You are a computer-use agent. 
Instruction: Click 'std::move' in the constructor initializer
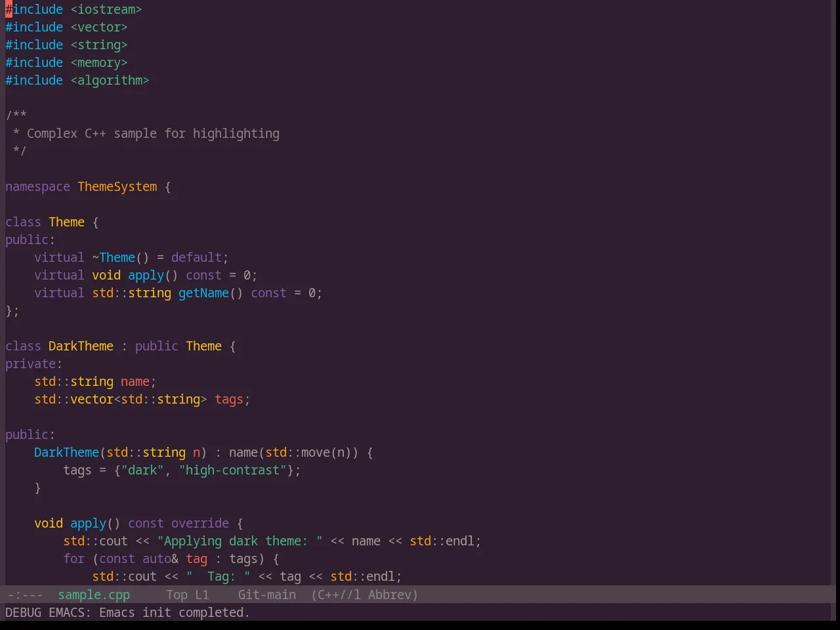click(297, 452)
